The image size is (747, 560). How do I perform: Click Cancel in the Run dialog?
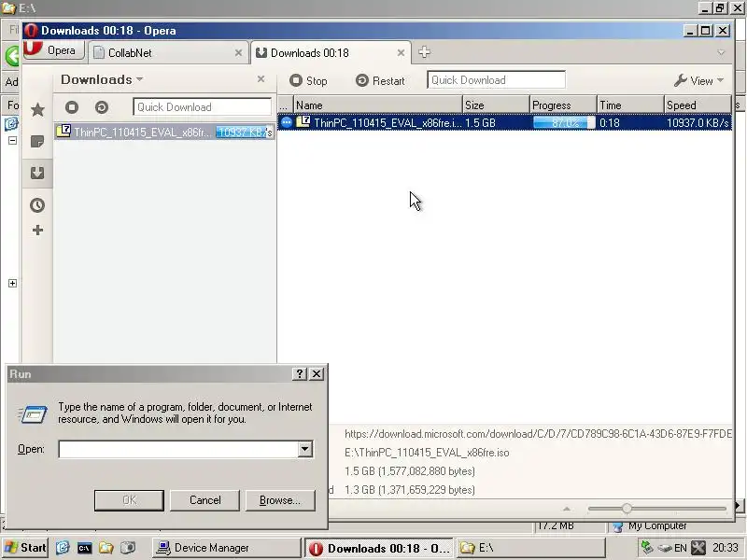pos(204,500)
